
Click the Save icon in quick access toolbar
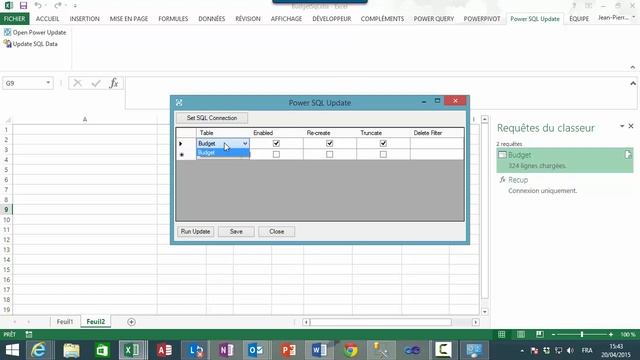click(x=23, y=5)
